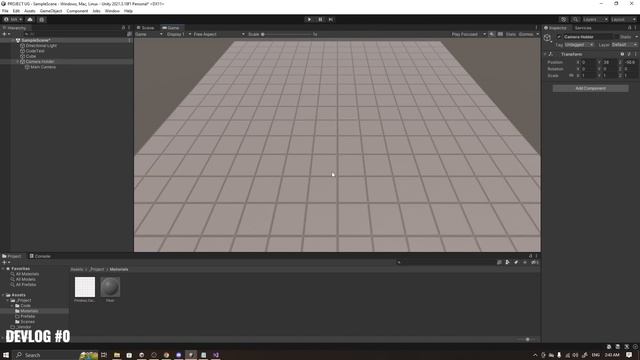Open Transform component help icon

[622, 54]
